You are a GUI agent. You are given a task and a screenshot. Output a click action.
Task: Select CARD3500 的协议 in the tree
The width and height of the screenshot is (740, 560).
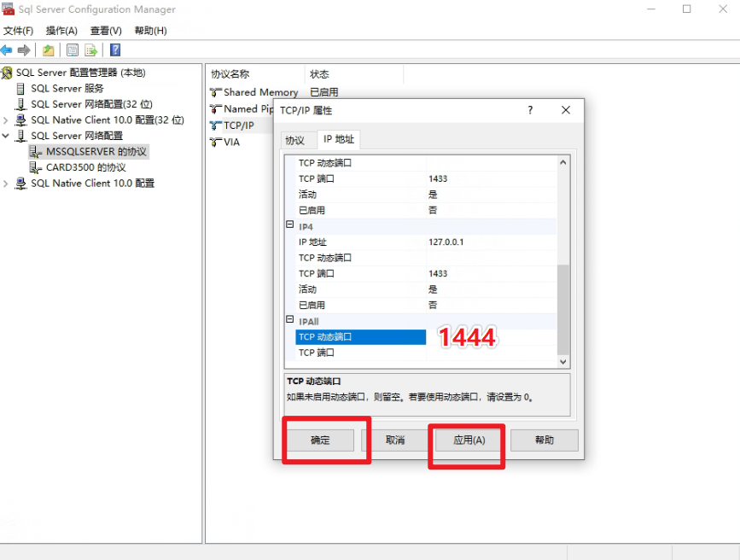point(86,167)
